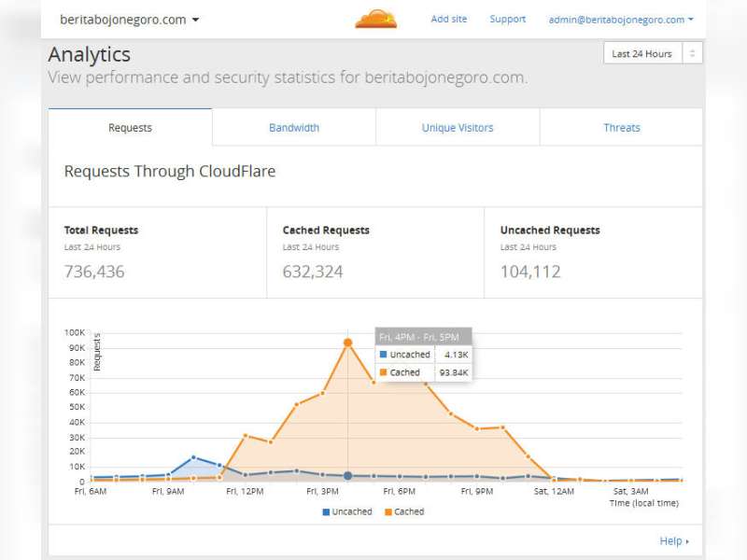Viewport: 747px width, 560px height.
Task: Toggle the Uncached series in chart legend
Action: click(x=351, y=511)
